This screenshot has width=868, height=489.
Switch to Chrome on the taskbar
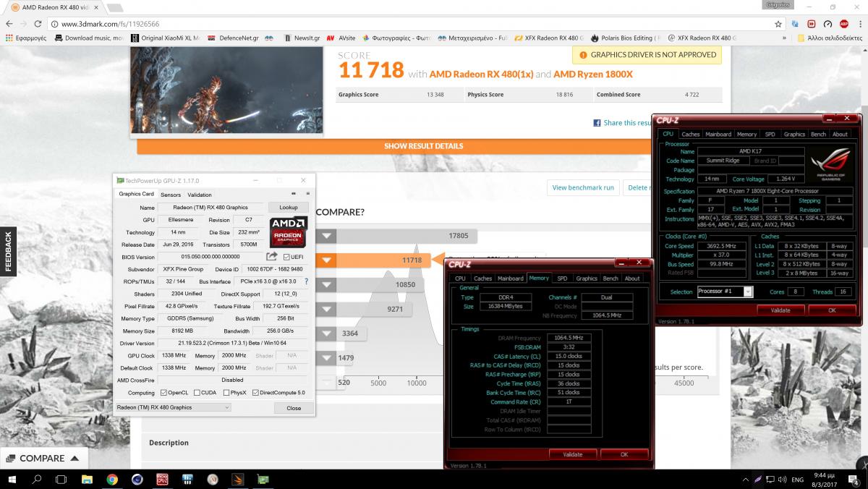pos(112,479)
